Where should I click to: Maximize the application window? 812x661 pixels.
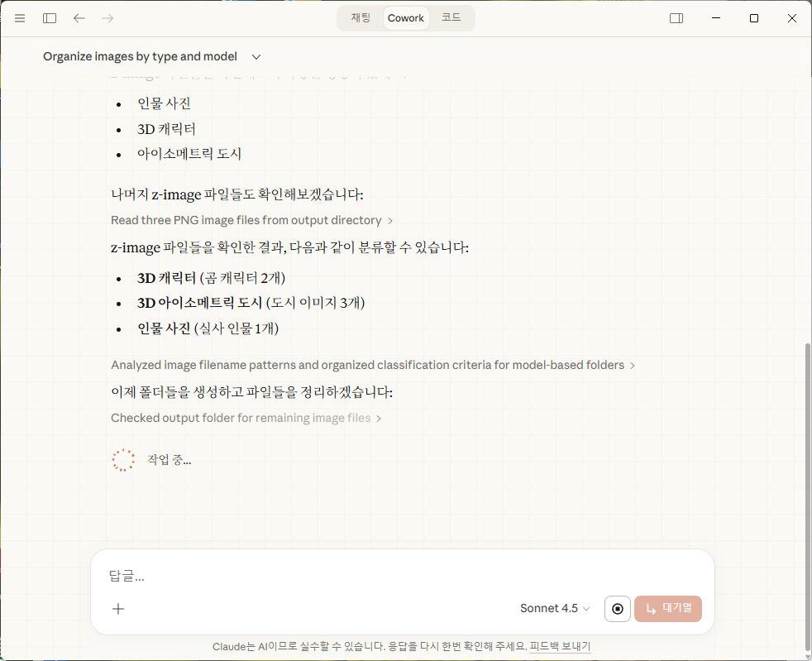[753, 18]
